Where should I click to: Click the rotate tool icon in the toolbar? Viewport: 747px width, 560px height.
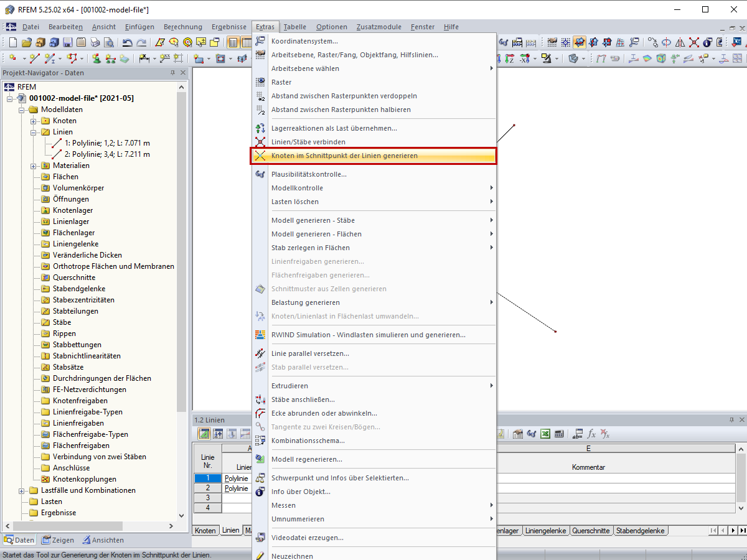(x=666, y=42)
